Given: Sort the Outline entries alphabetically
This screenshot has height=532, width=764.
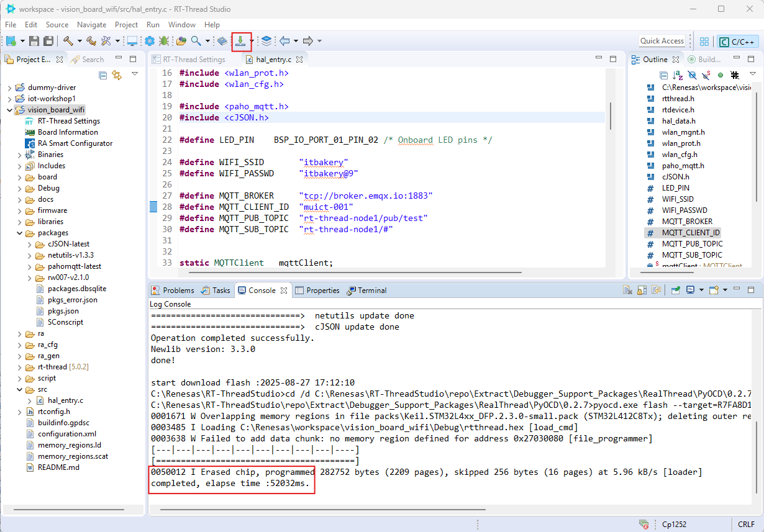Looking at the screenshot, I should 678,75.
